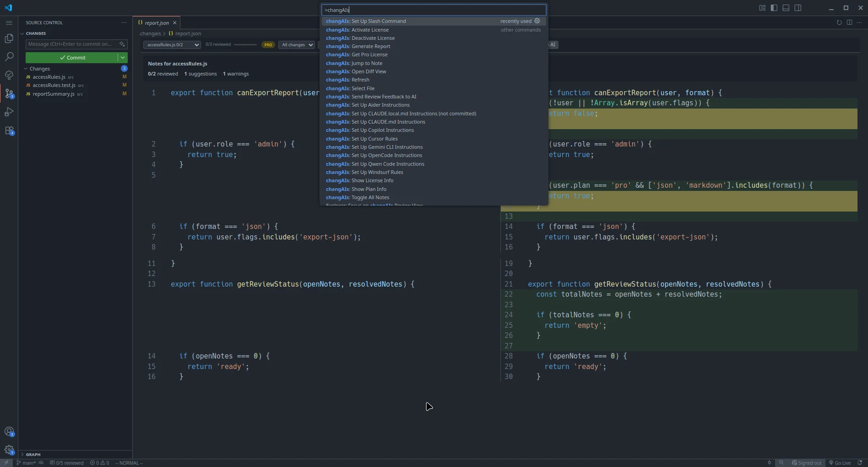Run changAIs: Send Review Feedback to AI
This screenshot has width=868, height=467.
[x=434, y=97]
